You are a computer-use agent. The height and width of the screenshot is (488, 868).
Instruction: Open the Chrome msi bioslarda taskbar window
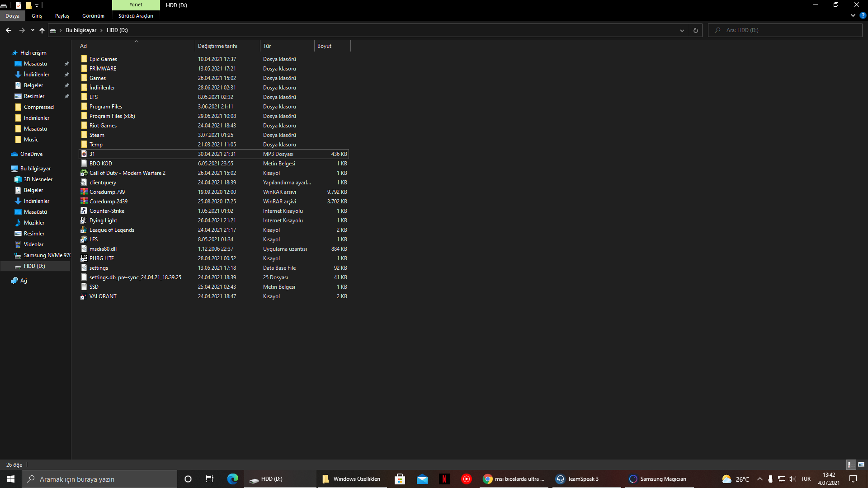pyautogui.click(x=514, y=479)
